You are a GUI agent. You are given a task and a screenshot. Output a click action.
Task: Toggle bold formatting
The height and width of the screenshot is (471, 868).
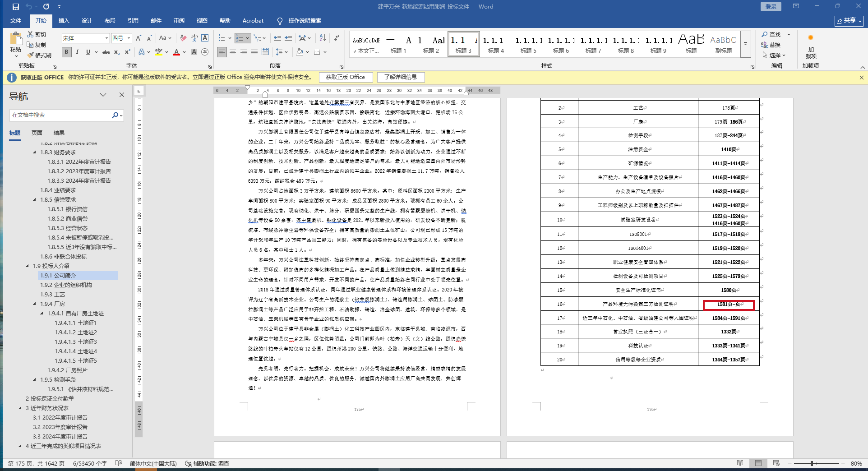click(x=66, y=52)
